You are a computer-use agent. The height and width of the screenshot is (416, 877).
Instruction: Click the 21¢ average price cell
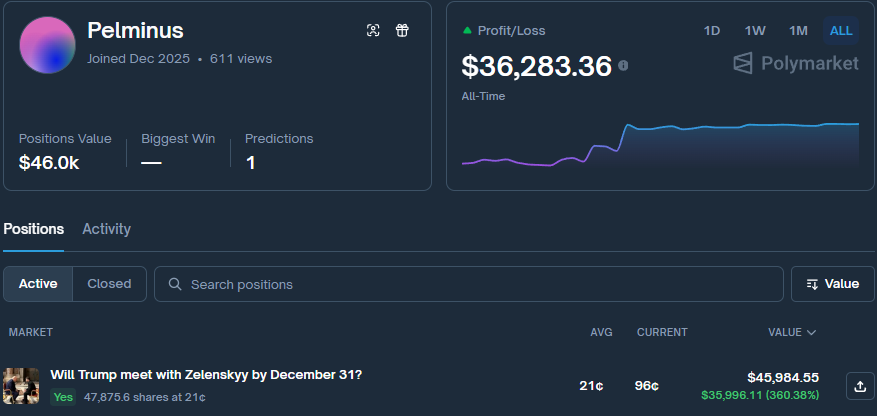(591, 386)
